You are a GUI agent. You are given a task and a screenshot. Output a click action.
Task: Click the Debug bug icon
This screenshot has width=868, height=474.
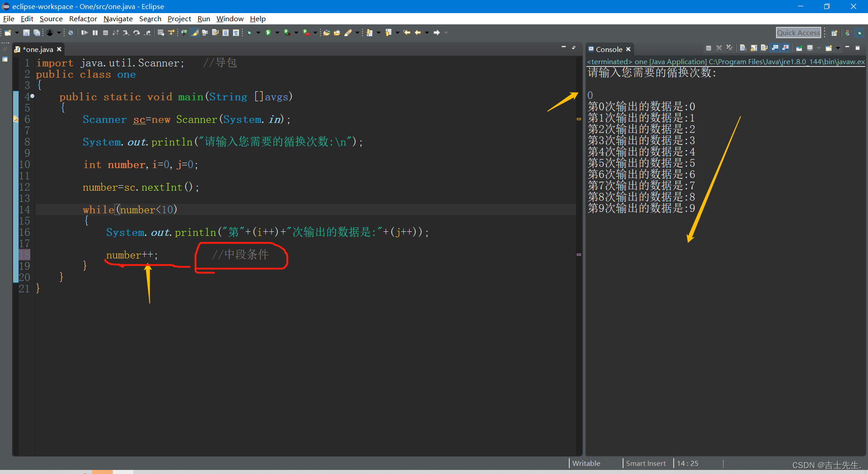pyautogui.click(x=249, y=33)
